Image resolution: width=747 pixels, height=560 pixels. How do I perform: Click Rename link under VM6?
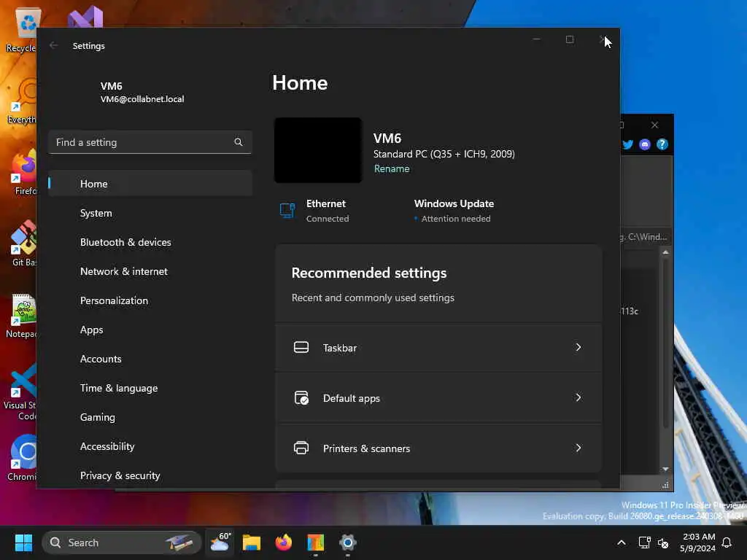point(392,168)
